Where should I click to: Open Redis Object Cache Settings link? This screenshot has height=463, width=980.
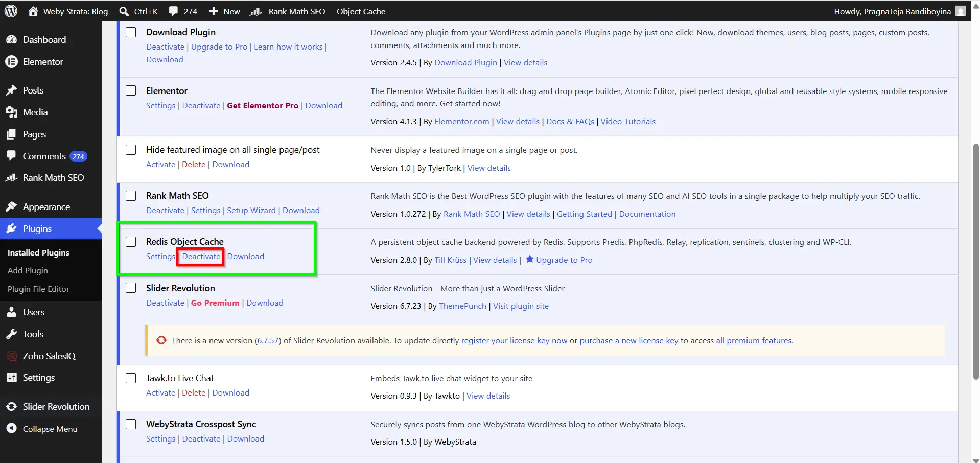pos(160,256)
